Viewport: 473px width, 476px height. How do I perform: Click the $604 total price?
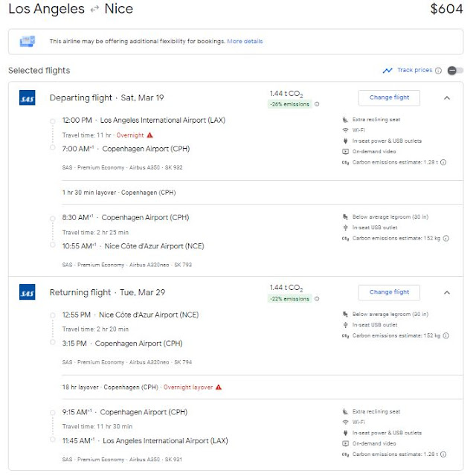coord(447,10)
